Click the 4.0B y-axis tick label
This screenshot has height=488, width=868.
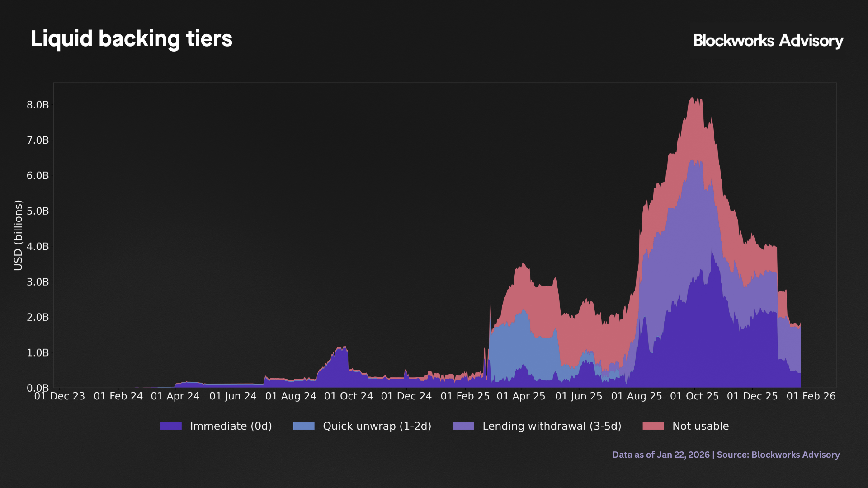38,246
